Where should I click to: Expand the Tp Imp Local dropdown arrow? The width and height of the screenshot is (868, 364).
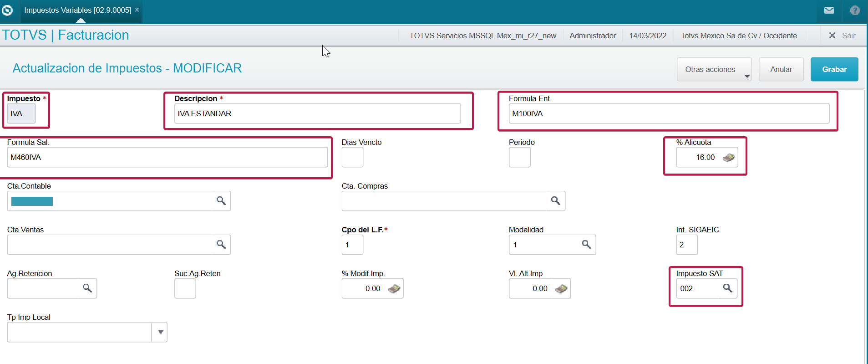click(160, 332)
